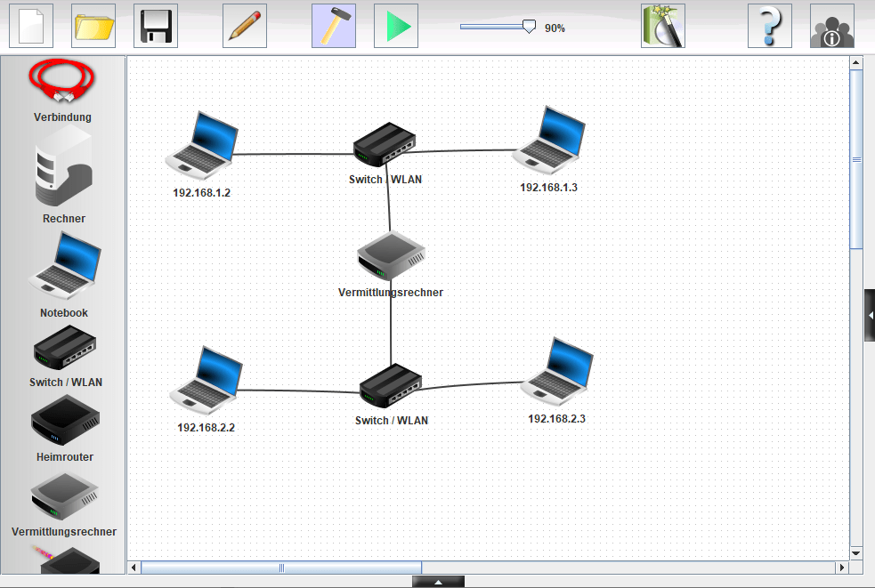Adjust the simulation speed slider at 90%
875x588 pixels.
529,28
